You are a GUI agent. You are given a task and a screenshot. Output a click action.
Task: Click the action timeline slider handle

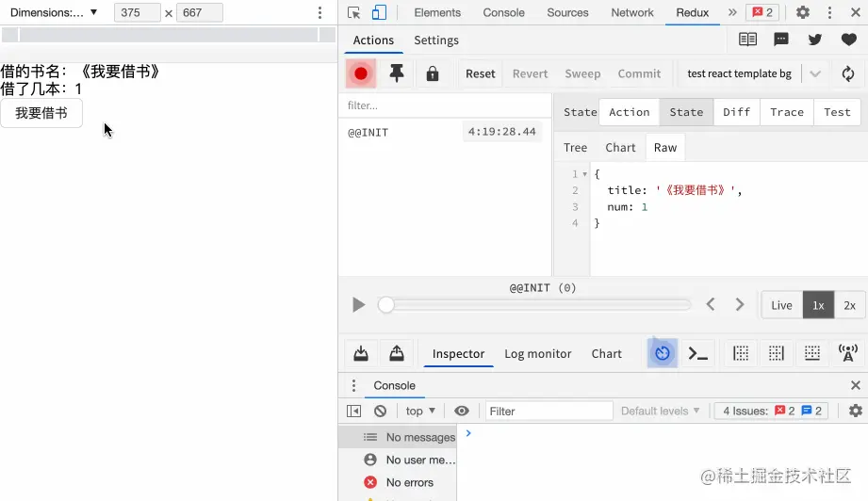pyautogui.click(x=385, y=305)
